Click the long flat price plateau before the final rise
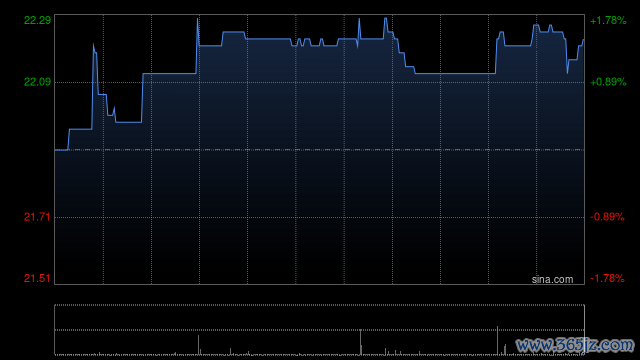 [455, 73]
